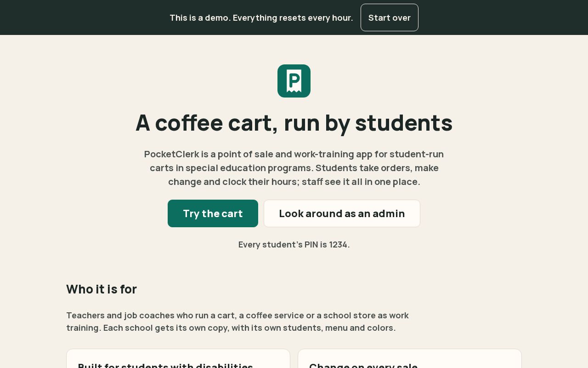Image resolution: width=588 pixels, height=368 pixels.
Task: Click the 'Change on every sale' card
Action: [x=410, y=358]
